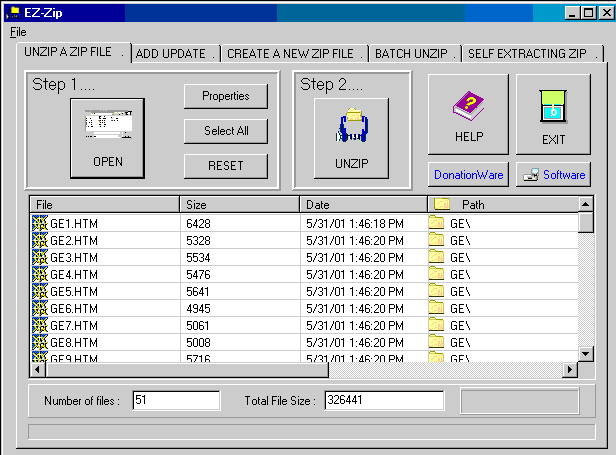Click the GE7.HTM file icon
616x455 pixels.
tap(40, 325)
